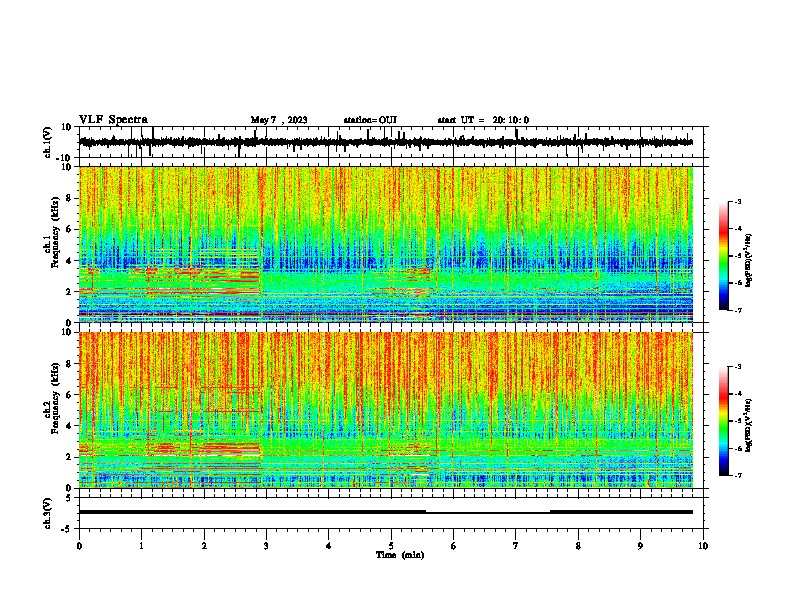Click the "-7" label on ch.1 color bar
Image resolution: width=792 pixels, height=612 pixels.
(x=737, y=311)
